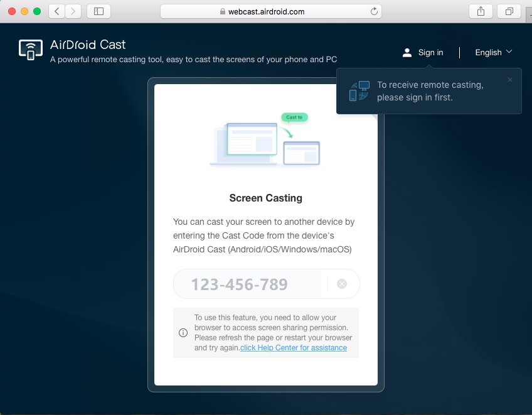The image size is (532, 415).
Task: Sign in to AirDroid Cast
Action: click(x=430, y=52)
